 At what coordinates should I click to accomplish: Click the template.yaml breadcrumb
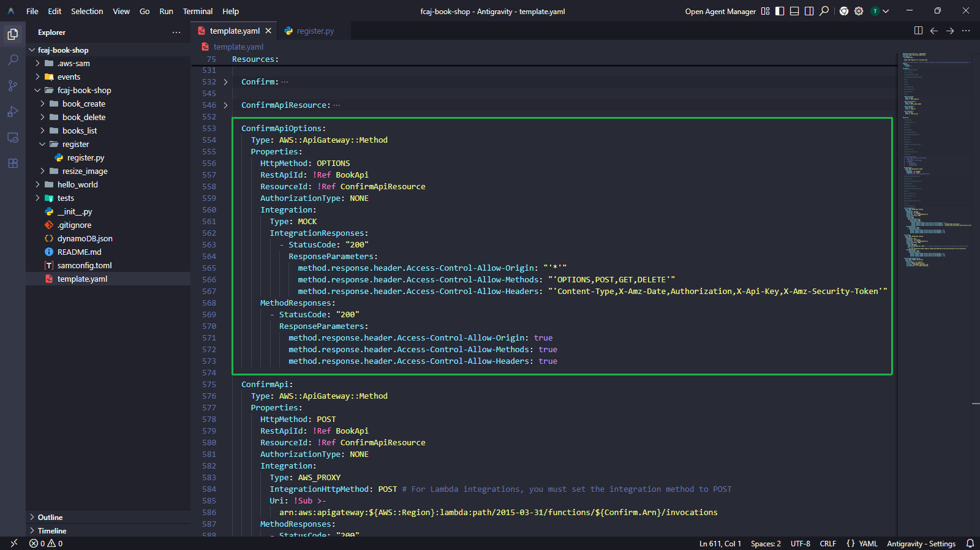[238, 47]
